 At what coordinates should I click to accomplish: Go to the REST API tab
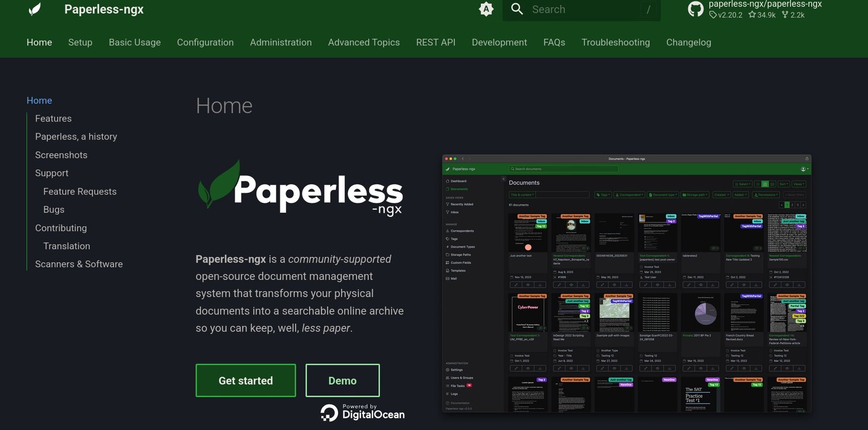(x=436, y=42)
